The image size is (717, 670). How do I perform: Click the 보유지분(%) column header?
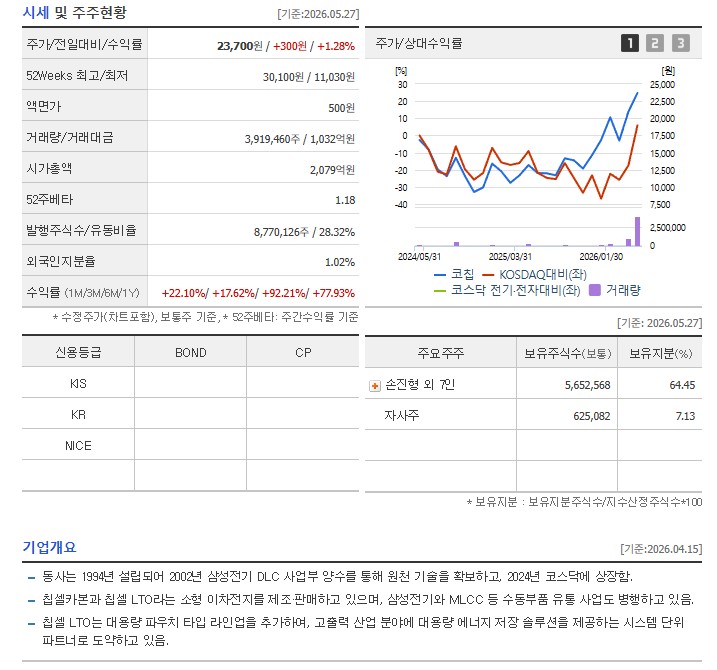[x=660, y=353]
